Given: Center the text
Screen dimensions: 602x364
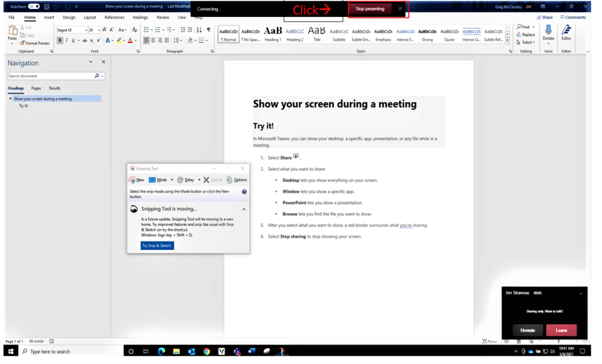Looking at the screenshot, I should 153,41.
